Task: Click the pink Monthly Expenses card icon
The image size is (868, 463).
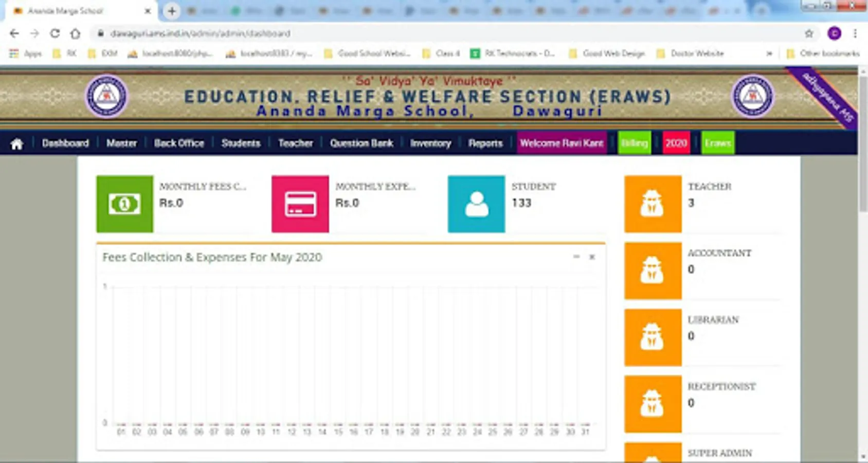Action: click(x=300, y=204)
